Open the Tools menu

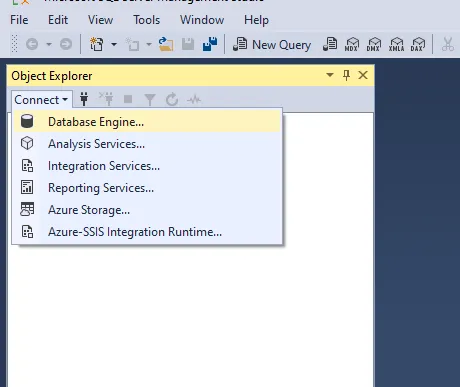pos(147,20)
